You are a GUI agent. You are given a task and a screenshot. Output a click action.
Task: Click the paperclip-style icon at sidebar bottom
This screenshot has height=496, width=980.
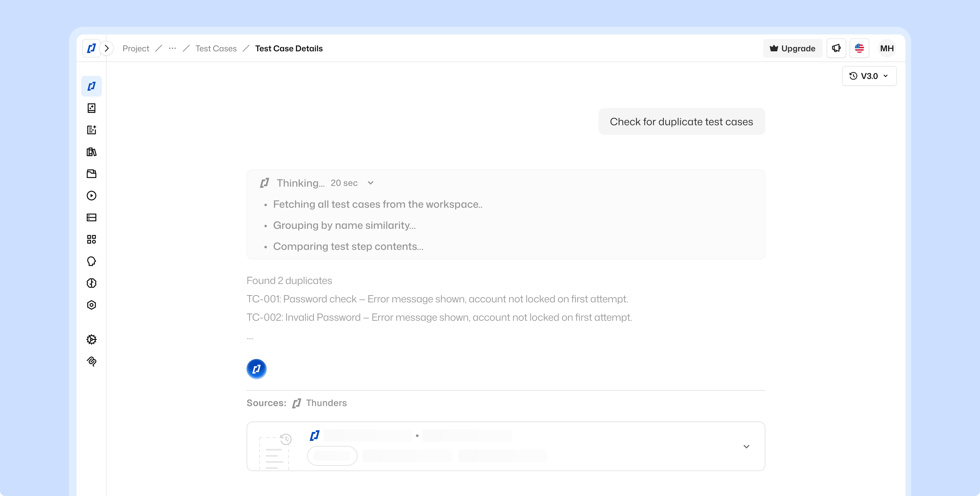(x=91, y=361)
